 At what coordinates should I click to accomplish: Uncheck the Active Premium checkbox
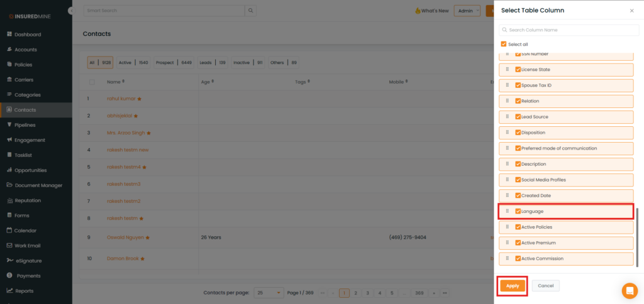[518, 242]
